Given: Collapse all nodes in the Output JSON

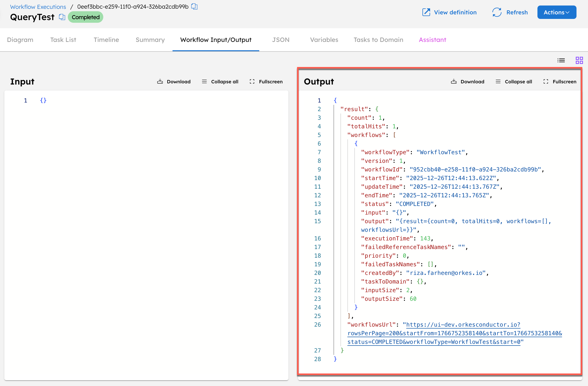Looking at the screenshot, I should tap(513, 81).
